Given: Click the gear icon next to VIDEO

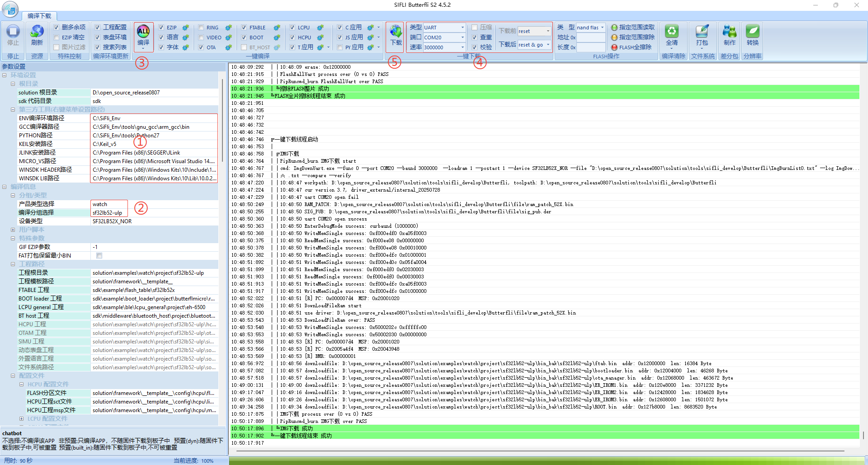Looking at the screenshot, I should coord(228,38).
